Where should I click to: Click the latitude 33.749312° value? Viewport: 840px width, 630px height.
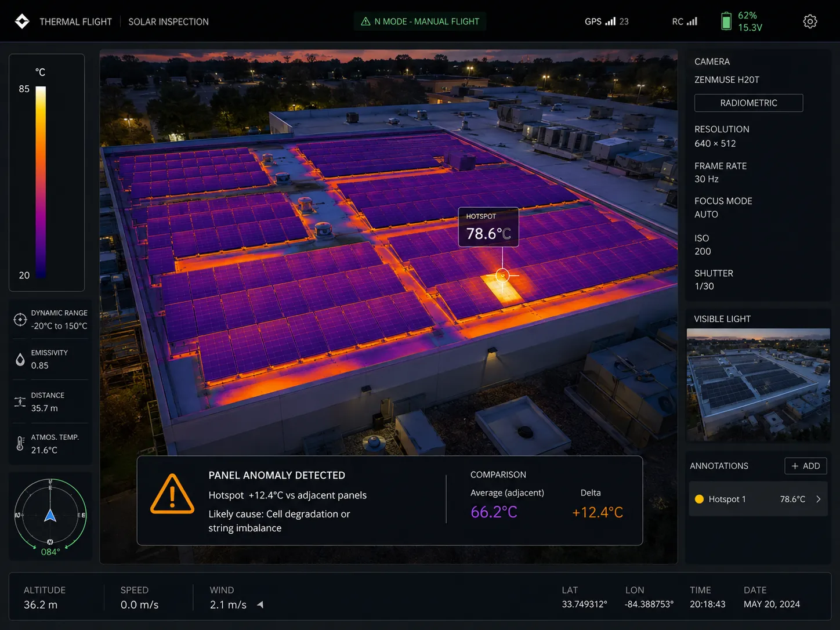point(584,604)
